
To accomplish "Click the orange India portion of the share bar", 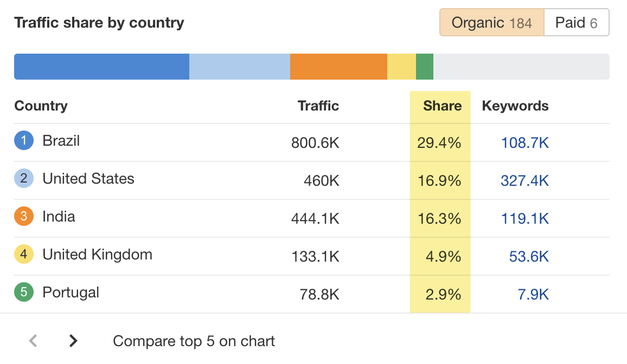I will [x=338, y=66].
